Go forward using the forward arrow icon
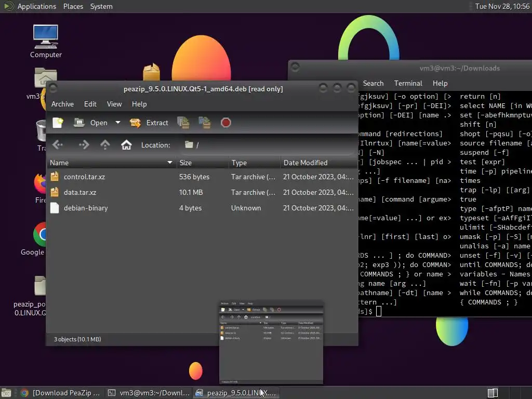 84,145
